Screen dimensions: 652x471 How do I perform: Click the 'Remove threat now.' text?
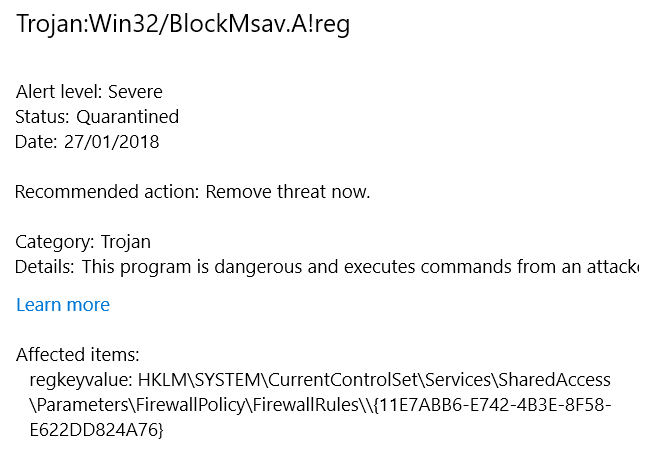pos(288,192)
